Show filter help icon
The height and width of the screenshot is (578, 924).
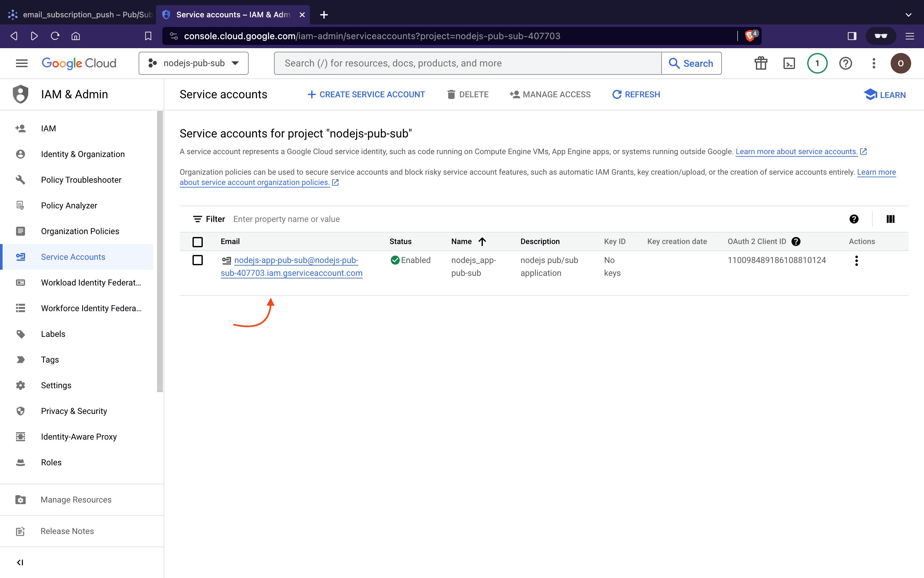[x=854, y=219]
